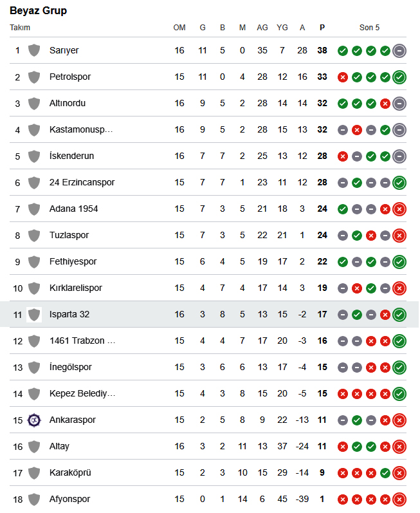Click Adana 1954's latest loss result icon
The image size is (420, 513).
click(x=399, y=209)
